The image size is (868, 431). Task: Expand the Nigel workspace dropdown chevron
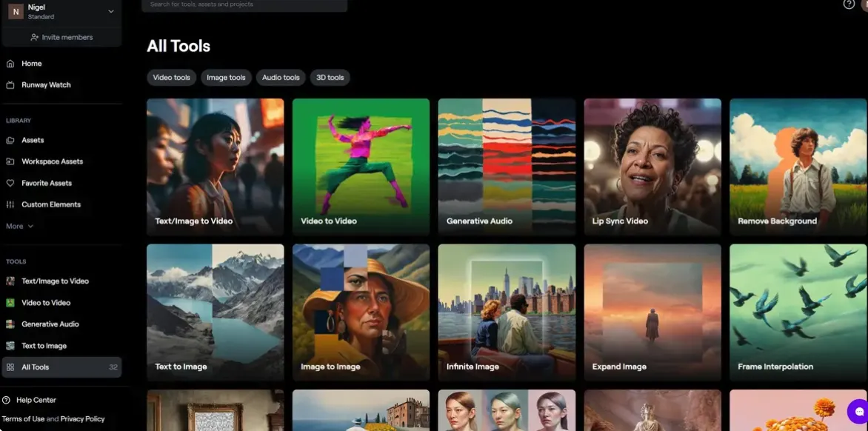[111, 12]
